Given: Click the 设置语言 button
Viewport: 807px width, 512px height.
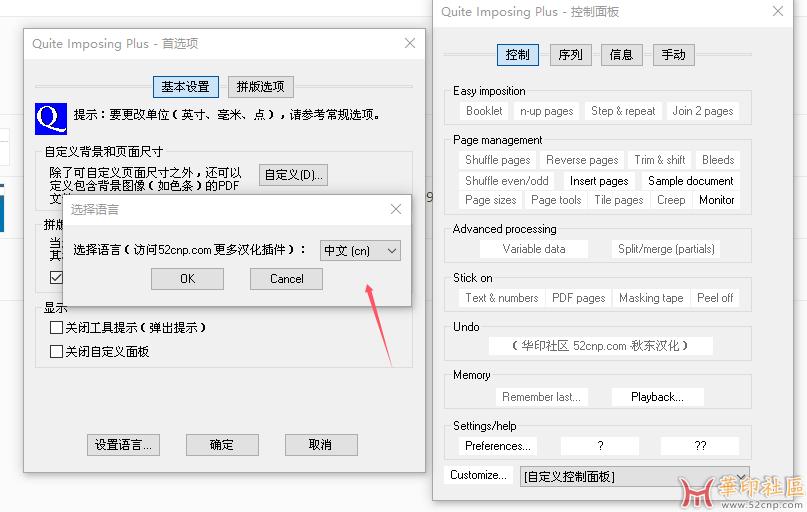Looking at the screenshot, I should pyautogui.click(x=123, y=445).
